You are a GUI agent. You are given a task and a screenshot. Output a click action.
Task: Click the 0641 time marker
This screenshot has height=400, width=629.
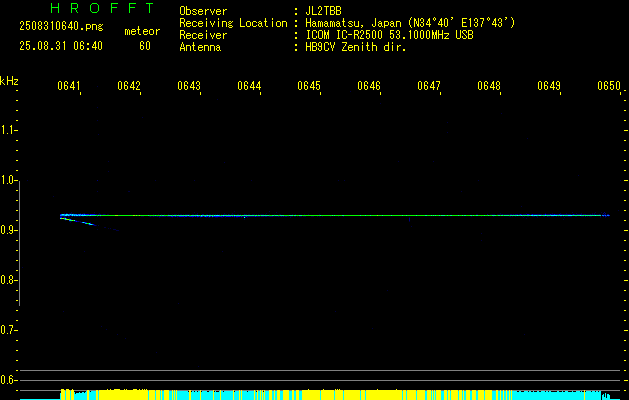69,86
